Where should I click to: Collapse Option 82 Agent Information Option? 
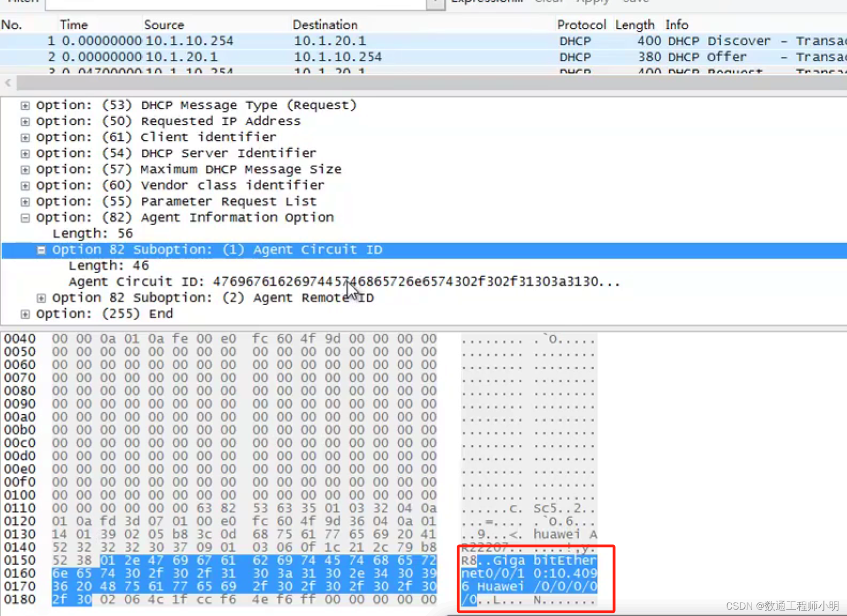coord(25,218)
